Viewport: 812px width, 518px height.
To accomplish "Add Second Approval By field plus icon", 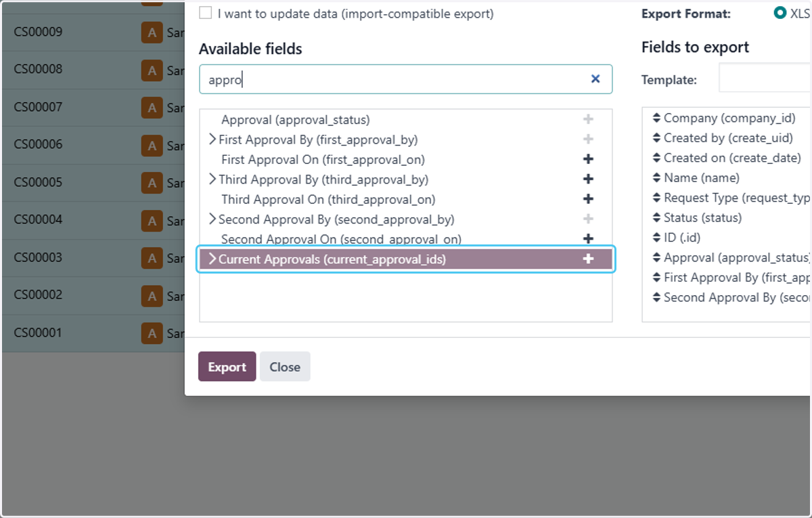I will tap(588, 219).
